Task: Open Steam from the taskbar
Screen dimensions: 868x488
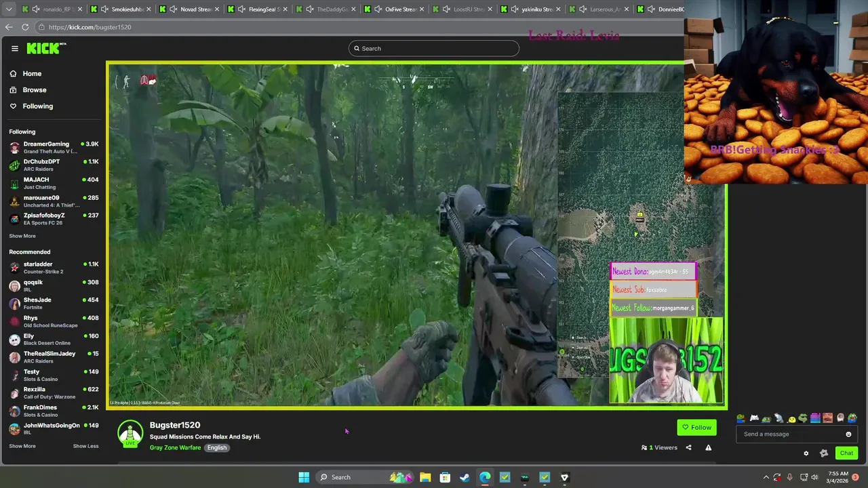Action: [465, 477]
